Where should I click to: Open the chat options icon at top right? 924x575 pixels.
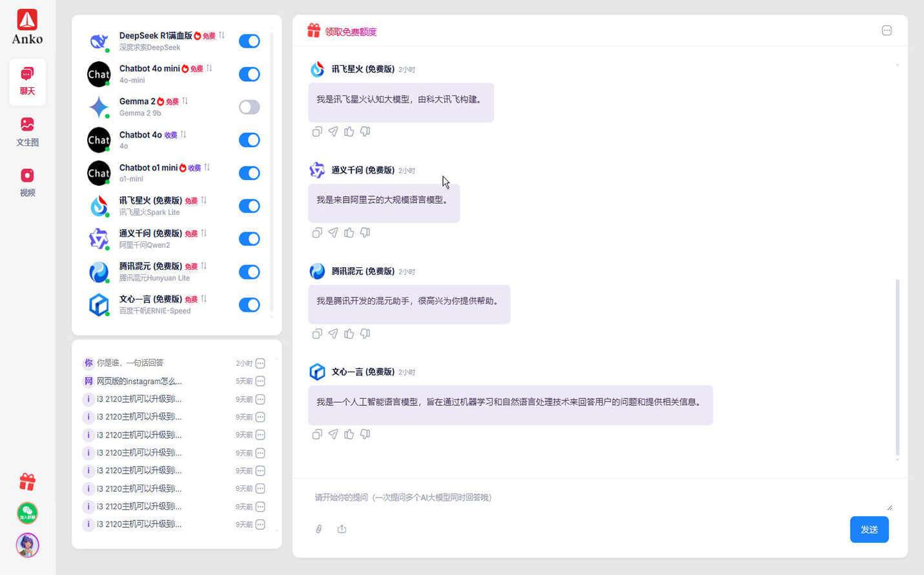pos(887,30)
